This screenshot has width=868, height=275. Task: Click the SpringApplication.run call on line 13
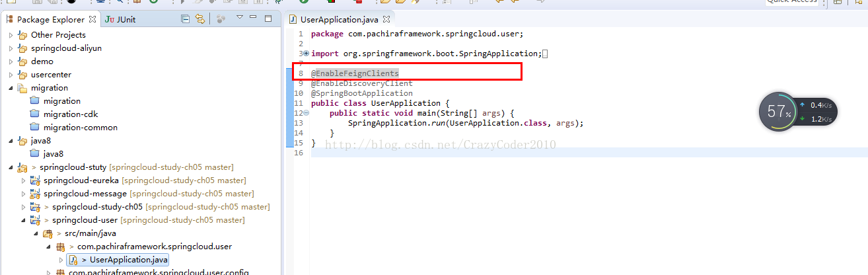(x=466, y=123)
